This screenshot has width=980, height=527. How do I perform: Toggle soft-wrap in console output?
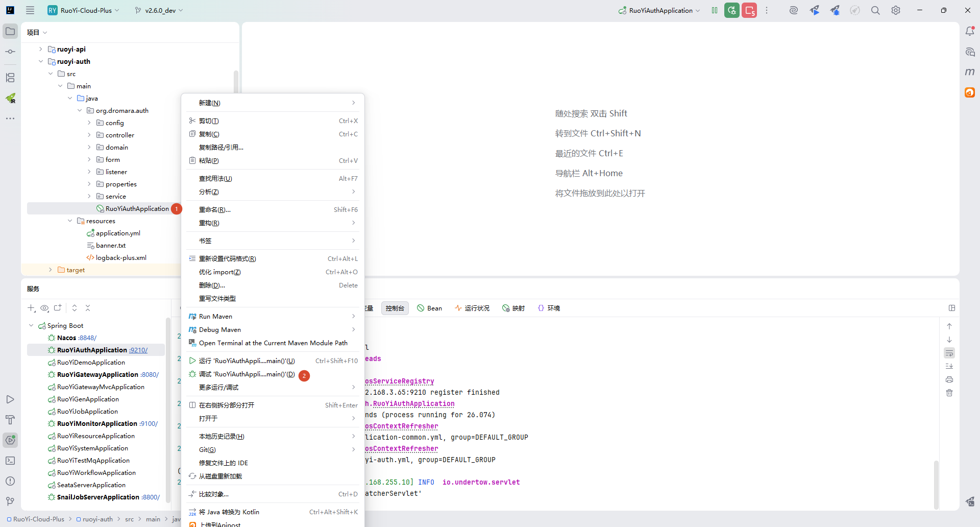tap(949, 353)
